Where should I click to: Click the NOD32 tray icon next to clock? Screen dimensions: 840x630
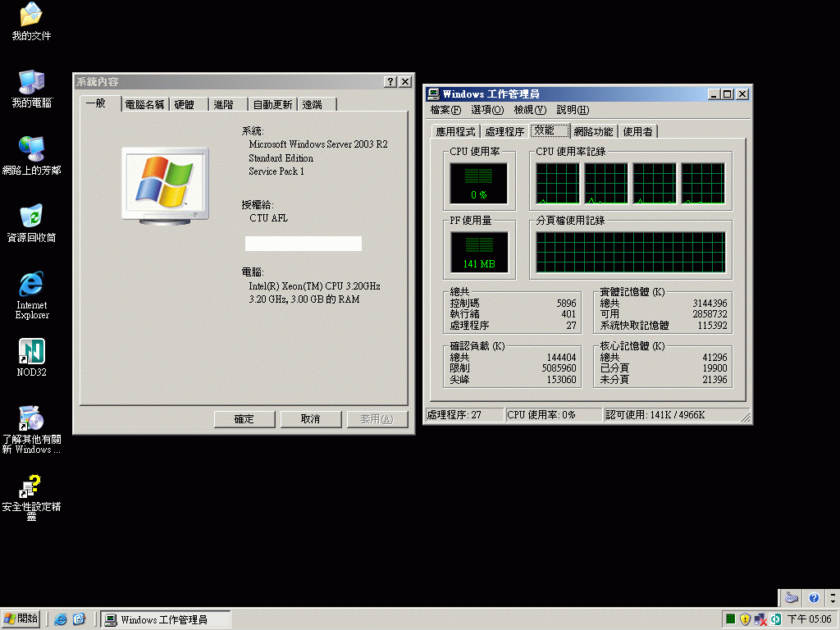pos(775,619)
